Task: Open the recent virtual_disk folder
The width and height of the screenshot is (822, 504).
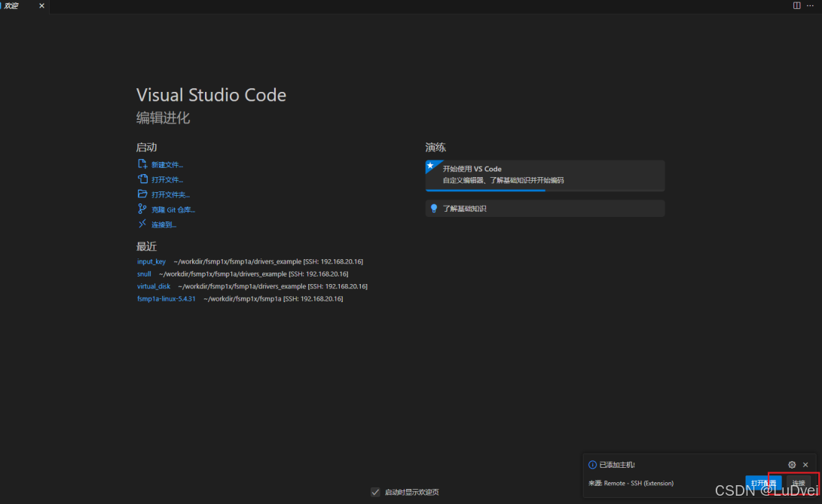Action: [x=154, y=286]
